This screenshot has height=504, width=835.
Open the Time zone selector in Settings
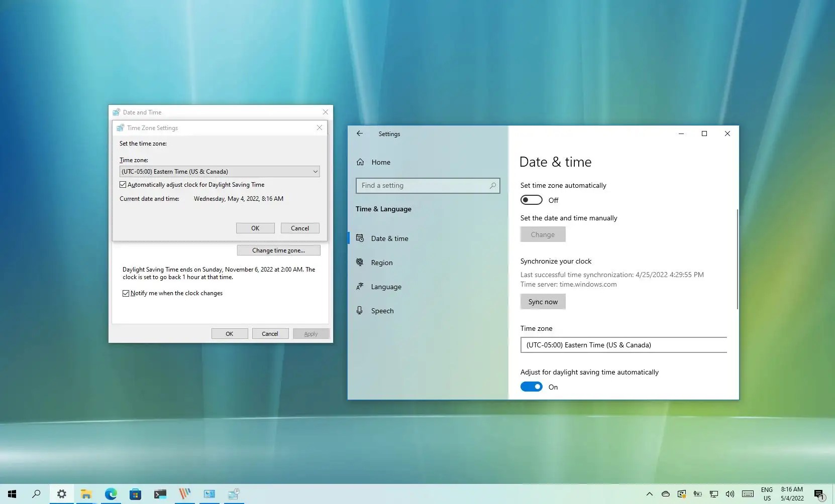623,345
